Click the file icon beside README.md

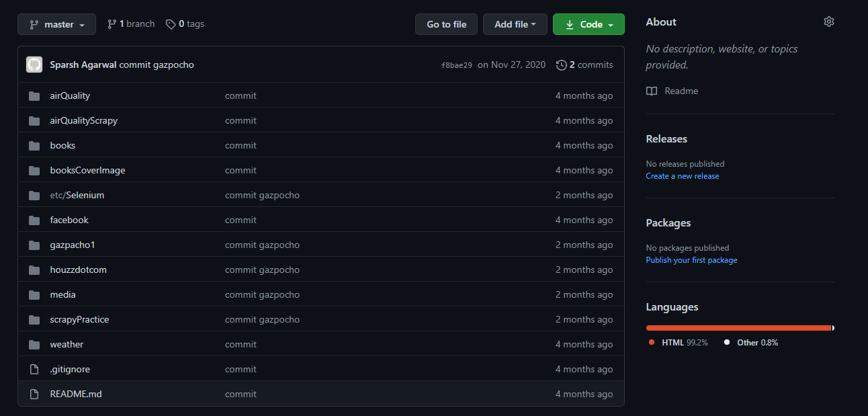[34, 394]
